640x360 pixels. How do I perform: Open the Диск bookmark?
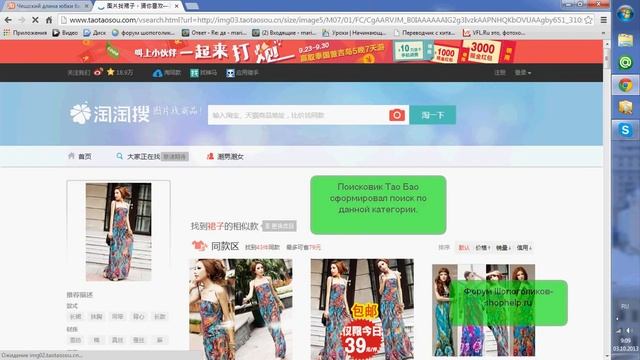pos(94,33)
